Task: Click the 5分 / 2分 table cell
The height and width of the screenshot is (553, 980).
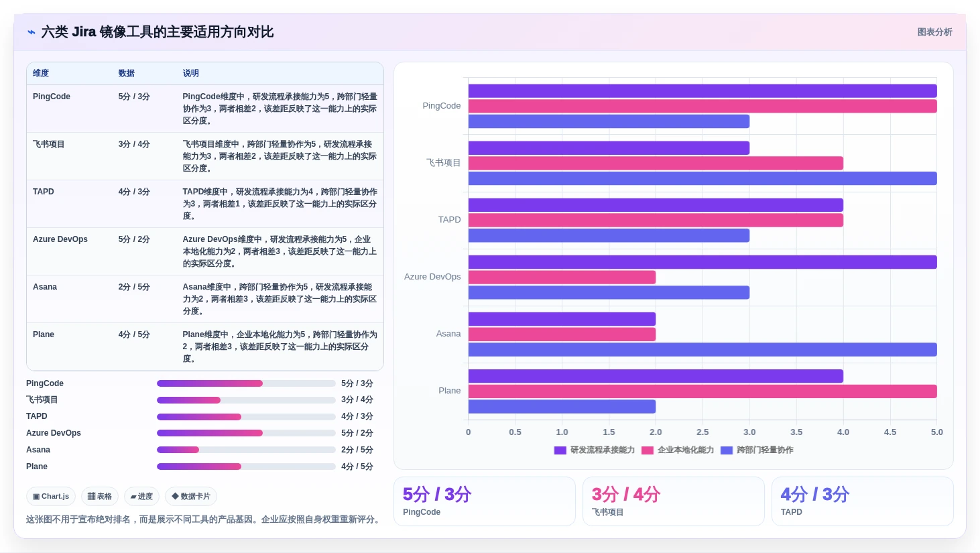Action: (134, 239)
